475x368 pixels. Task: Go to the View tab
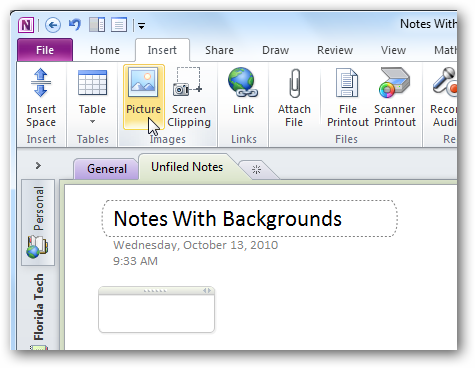pos(393,50)
